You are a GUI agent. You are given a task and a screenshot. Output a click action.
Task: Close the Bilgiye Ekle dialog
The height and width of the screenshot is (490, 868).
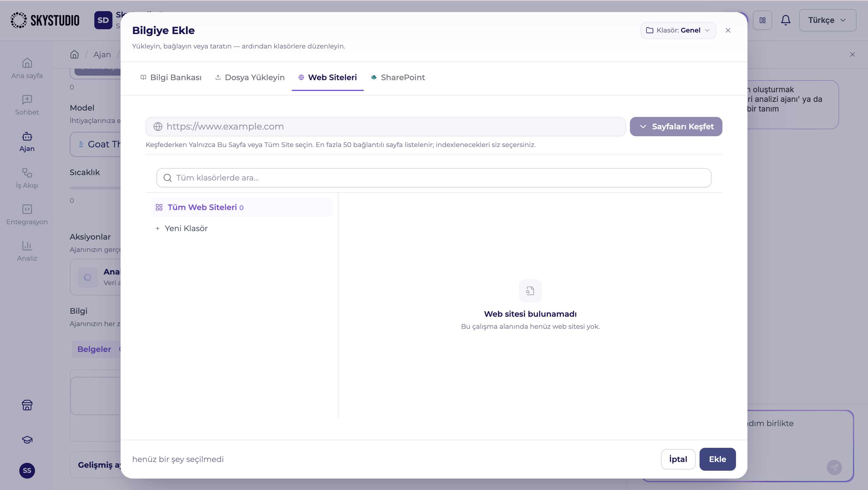(x=728, y=30)
